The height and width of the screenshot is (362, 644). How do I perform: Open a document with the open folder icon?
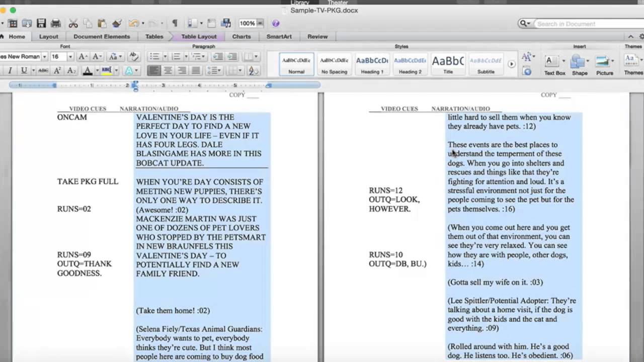coord(27,23)
